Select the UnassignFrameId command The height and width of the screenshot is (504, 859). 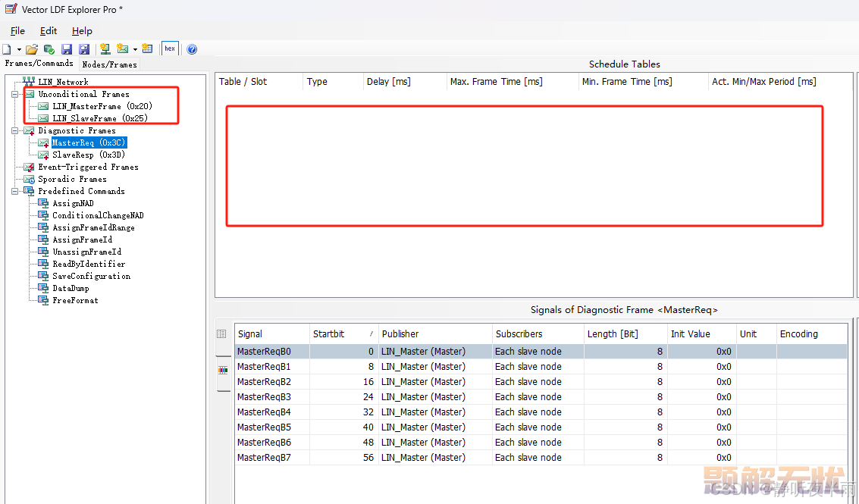click(87, 252)
